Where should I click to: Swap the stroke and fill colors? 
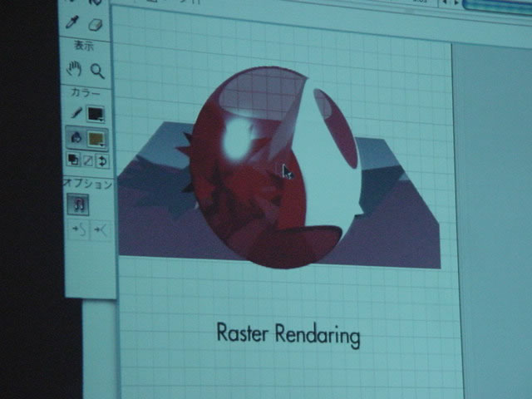coord(101,160)
